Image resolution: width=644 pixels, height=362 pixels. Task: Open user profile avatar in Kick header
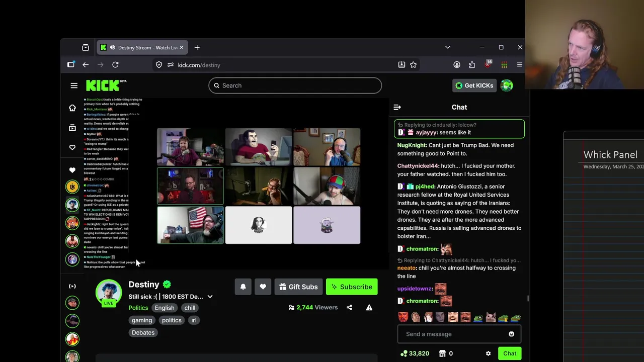507,85
